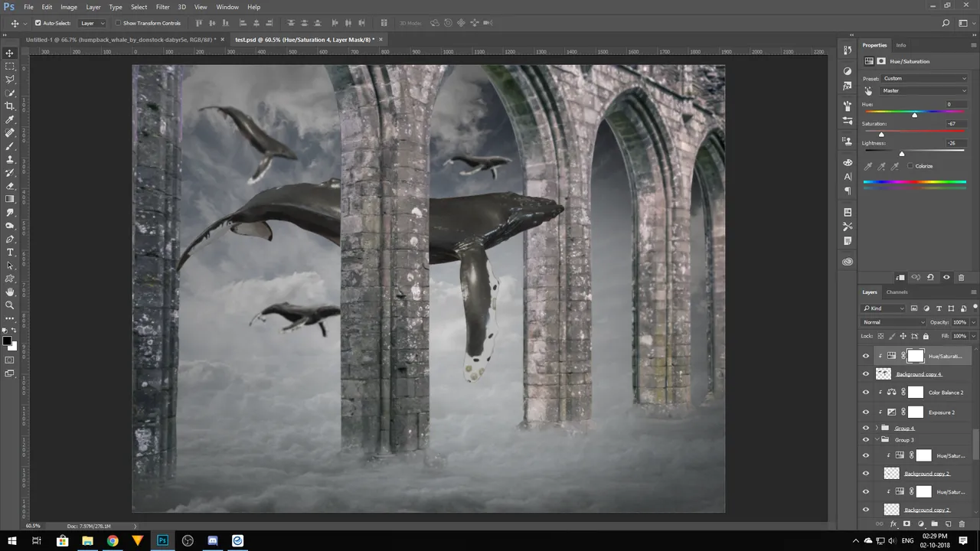
Task: Toggle Quick Mask mode icon
Action: tap(10, 360)
